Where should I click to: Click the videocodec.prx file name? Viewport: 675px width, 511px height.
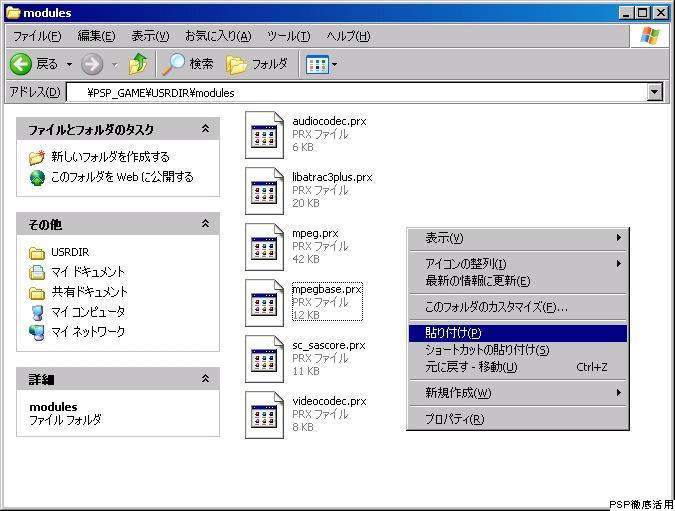(x=329, y=401)
